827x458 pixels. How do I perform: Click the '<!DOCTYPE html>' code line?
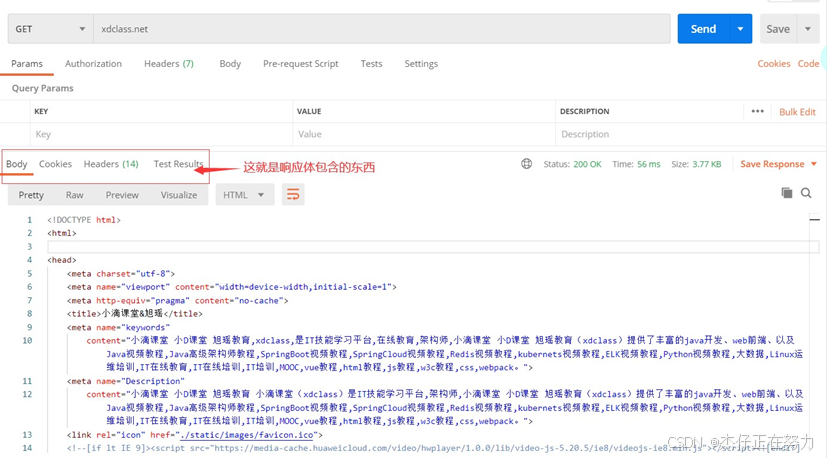coord(84,220)
